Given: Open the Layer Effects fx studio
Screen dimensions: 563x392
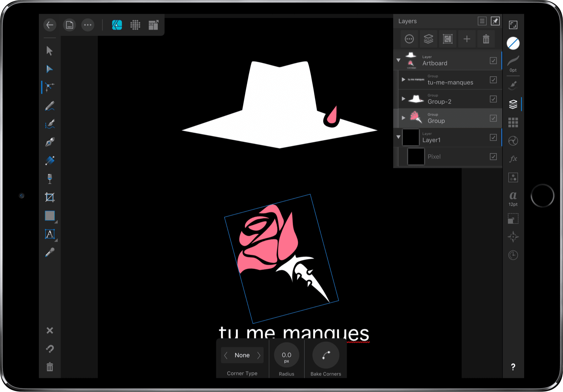Looking at the screenshot, I should coord(513,159).
